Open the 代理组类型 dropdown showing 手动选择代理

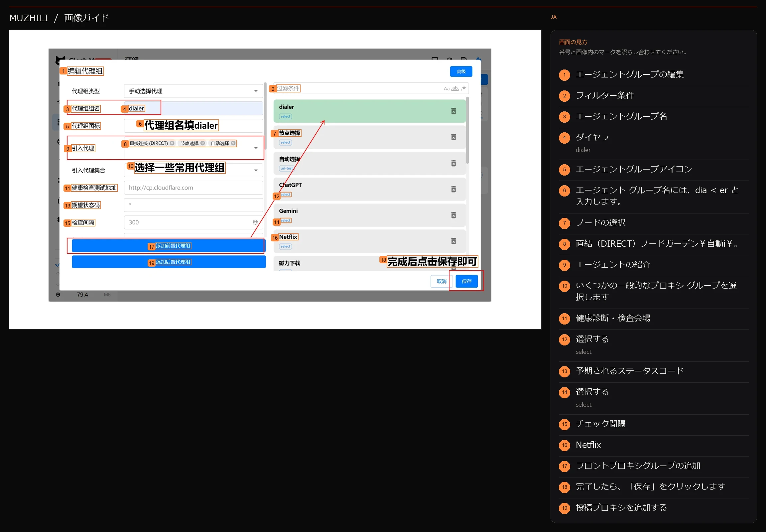pyautogui.click(x=193, y=91)
